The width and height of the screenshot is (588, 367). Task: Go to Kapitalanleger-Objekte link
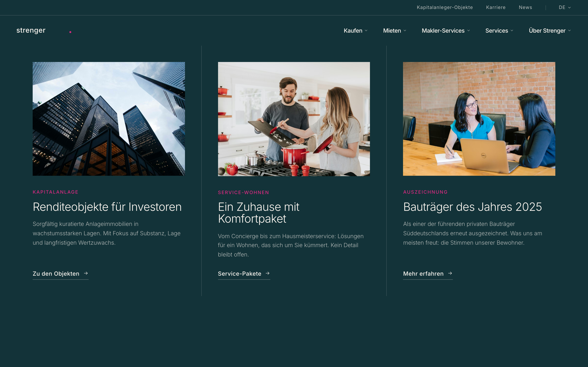coord(445,8)
